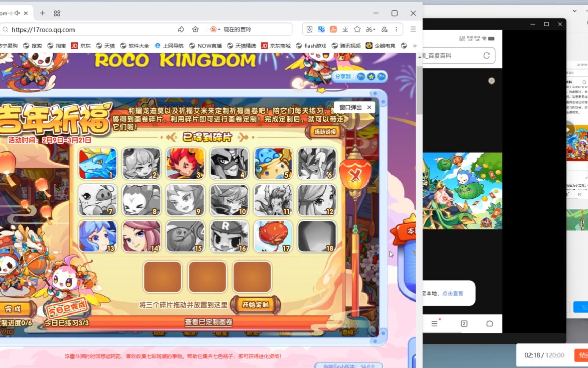Open the flash游戏 bookmark
588x368 pixels.
(311, 46)
